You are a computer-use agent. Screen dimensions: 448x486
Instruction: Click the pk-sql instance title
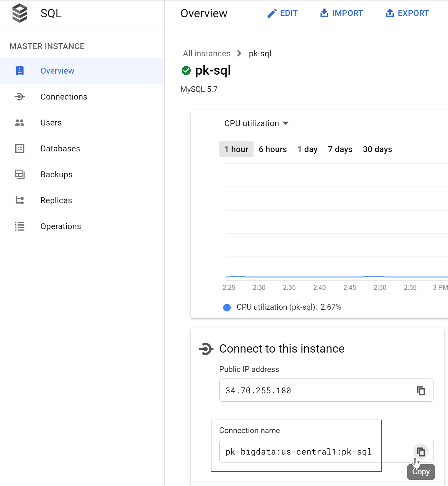point(213,71)
